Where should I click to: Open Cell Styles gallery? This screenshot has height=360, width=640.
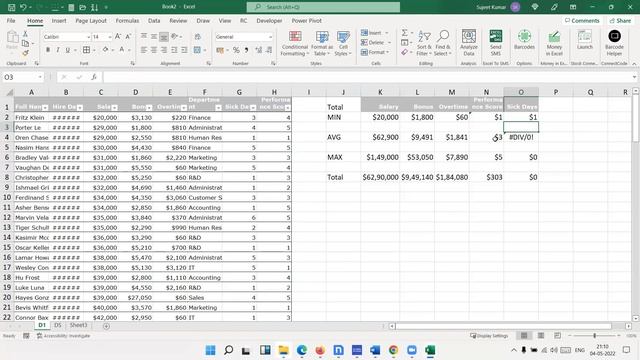(x=343, y=43)
